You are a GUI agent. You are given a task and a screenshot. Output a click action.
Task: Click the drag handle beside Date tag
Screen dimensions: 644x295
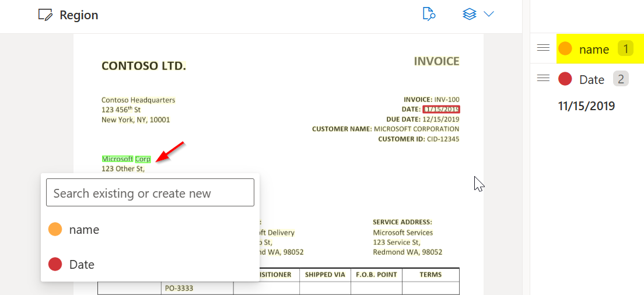[x=544, y=78]
